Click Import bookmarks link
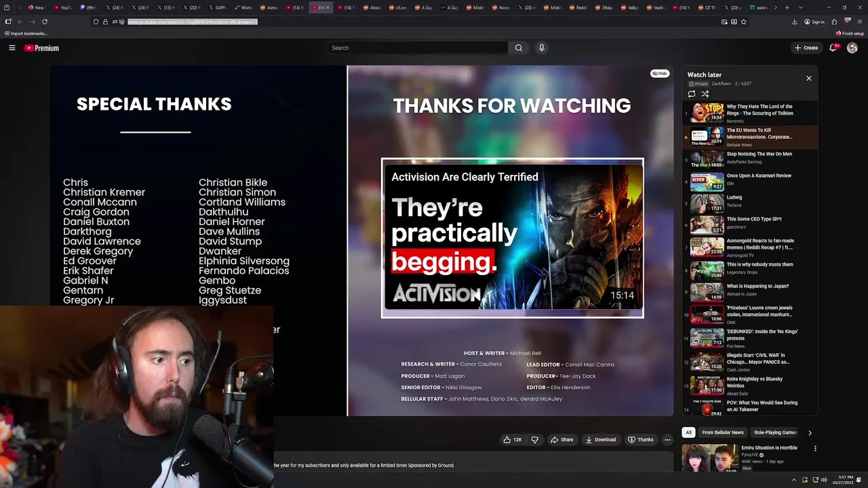 coord(26,33)
